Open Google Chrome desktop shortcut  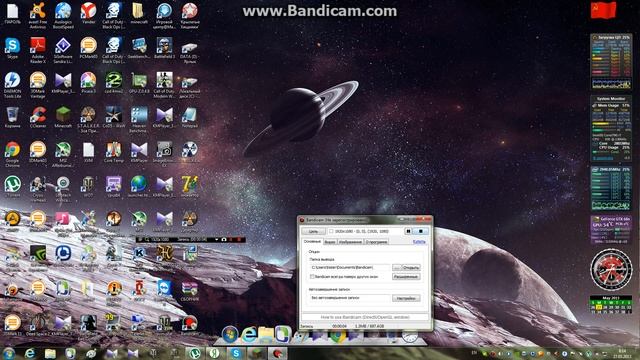click(12, 154)
